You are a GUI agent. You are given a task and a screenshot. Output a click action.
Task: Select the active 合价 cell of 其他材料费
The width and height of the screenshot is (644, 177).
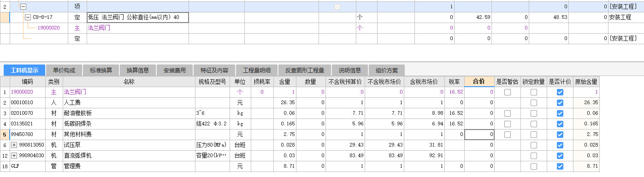pyautogui.click(x=479, y=135)
